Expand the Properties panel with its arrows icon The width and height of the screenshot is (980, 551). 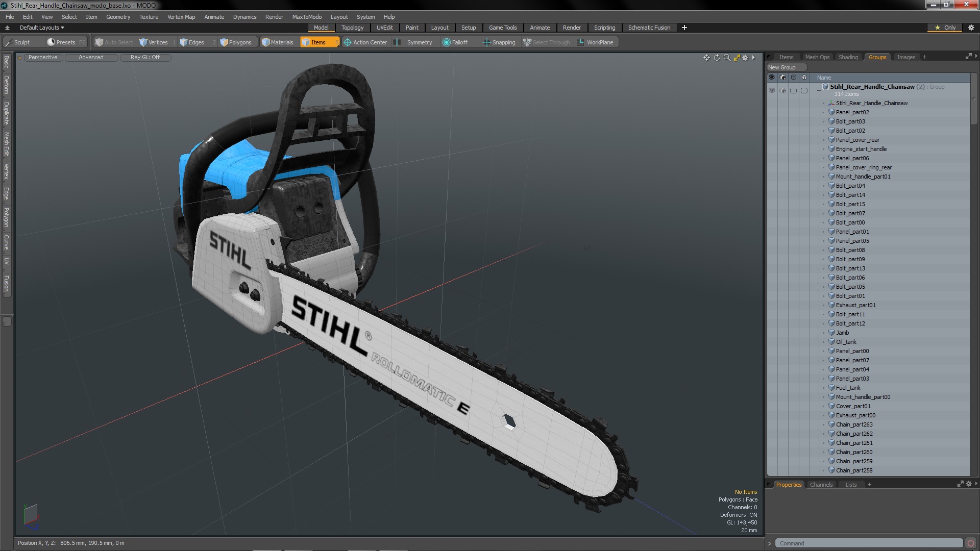click(x=960, y=484)
